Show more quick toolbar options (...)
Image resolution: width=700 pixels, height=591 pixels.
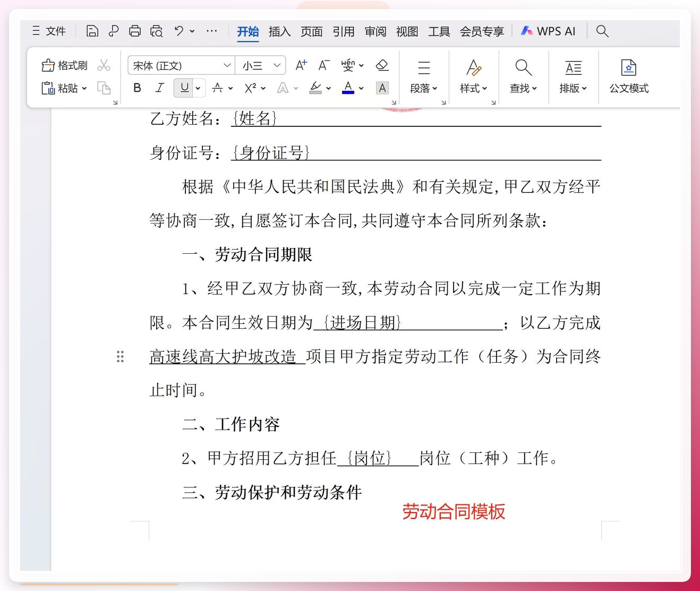point(211,31)
